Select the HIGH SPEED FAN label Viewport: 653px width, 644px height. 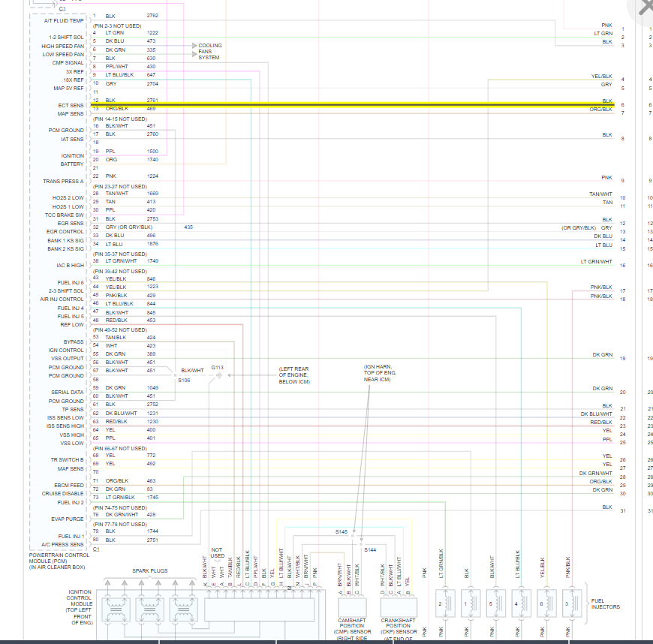62,47
